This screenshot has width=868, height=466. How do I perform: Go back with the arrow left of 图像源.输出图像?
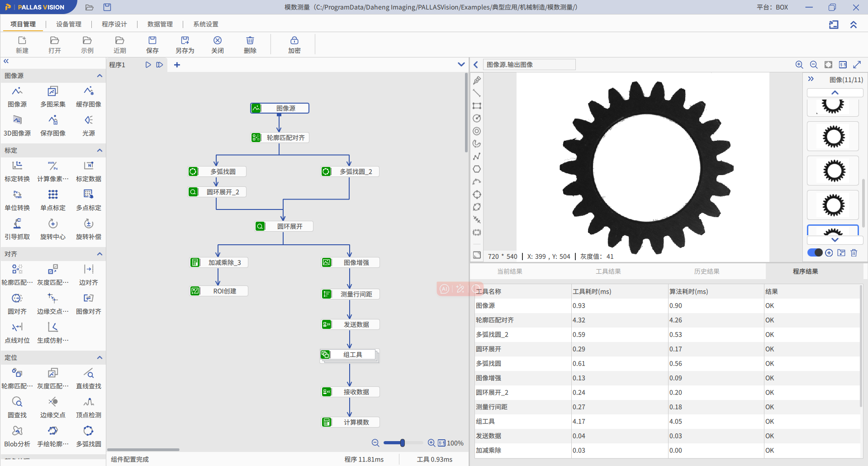pyautogui.click(x=476, y=65)
